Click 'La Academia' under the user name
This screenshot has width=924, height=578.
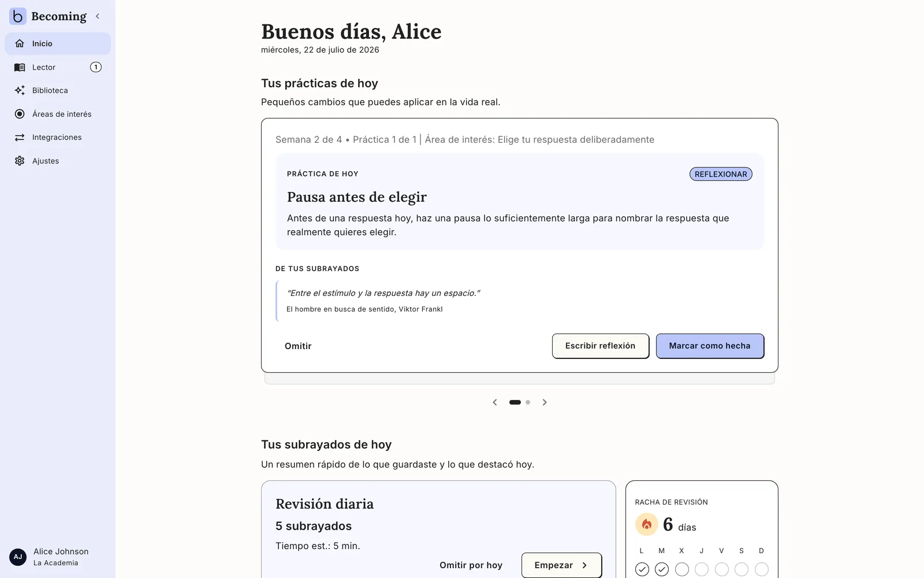[55, 563]
